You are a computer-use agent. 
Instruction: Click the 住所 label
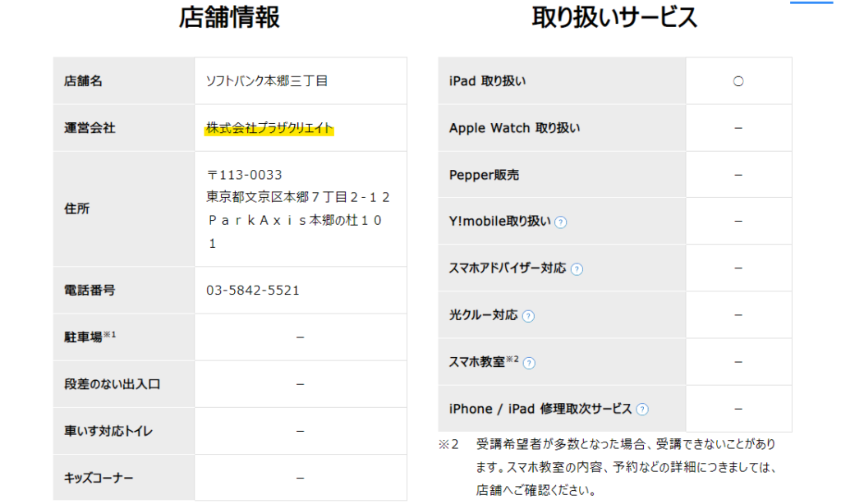[76, 208]
